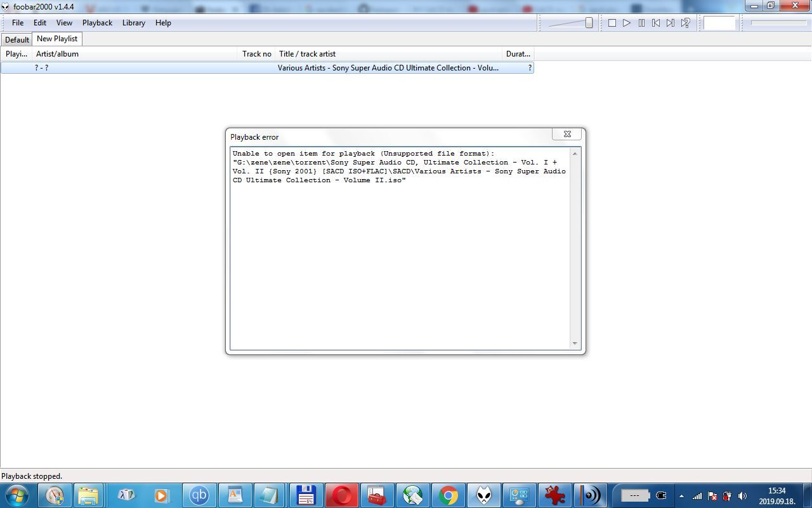
Task: Pause playback using the Pause icon
Action: pyautogui.click(x=641, y=23)
